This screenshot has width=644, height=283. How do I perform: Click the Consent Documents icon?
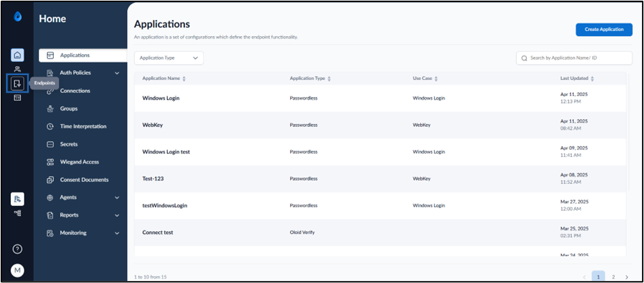pos(50,180)
